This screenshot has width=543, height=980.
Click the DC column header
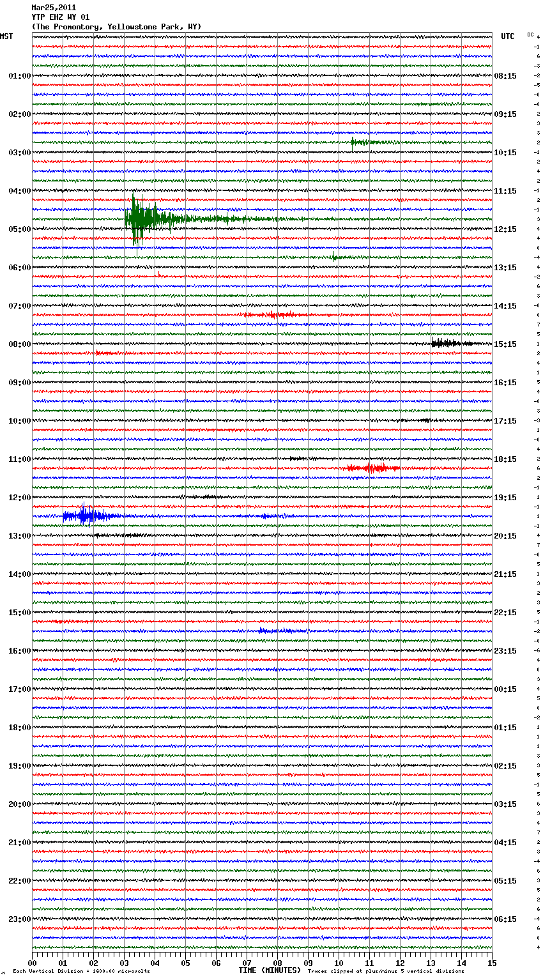point(530,34)
